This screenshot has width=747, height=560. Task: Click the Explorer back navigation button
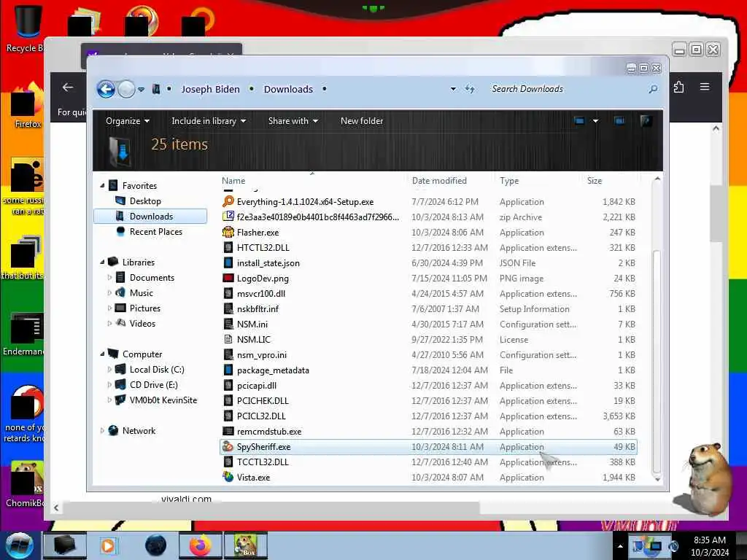coord(106,89)
